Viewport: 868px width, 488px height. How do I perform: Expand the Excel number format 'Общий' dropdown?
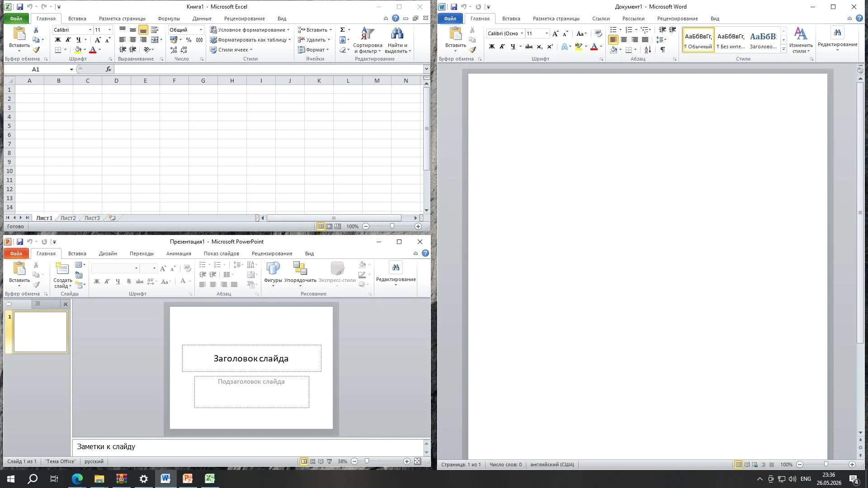click(x=201, y=30)
